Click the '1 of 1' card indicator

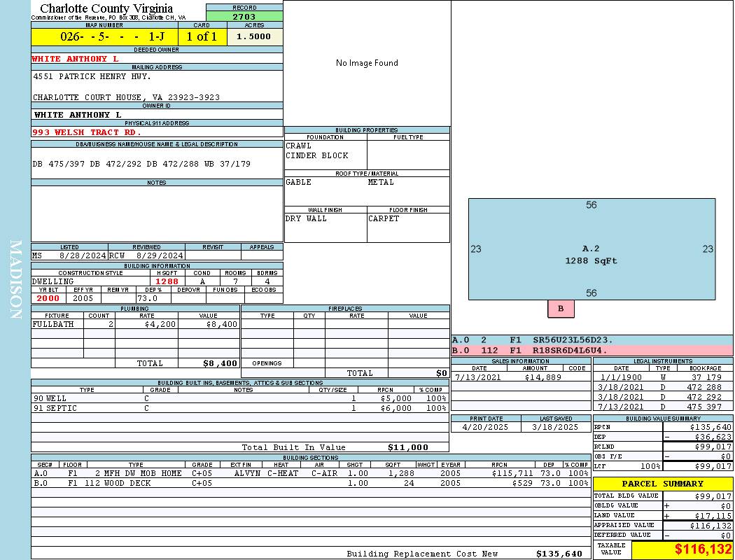tap(202, 37)
